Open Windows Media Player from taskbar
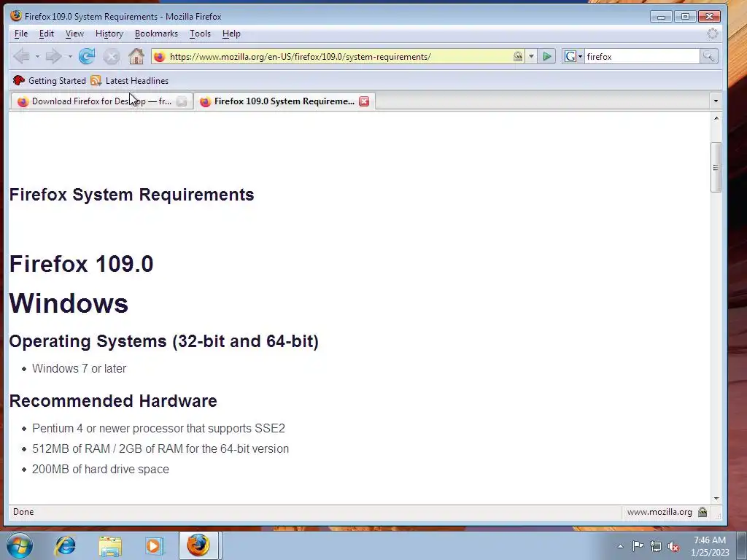 [153, 545]
